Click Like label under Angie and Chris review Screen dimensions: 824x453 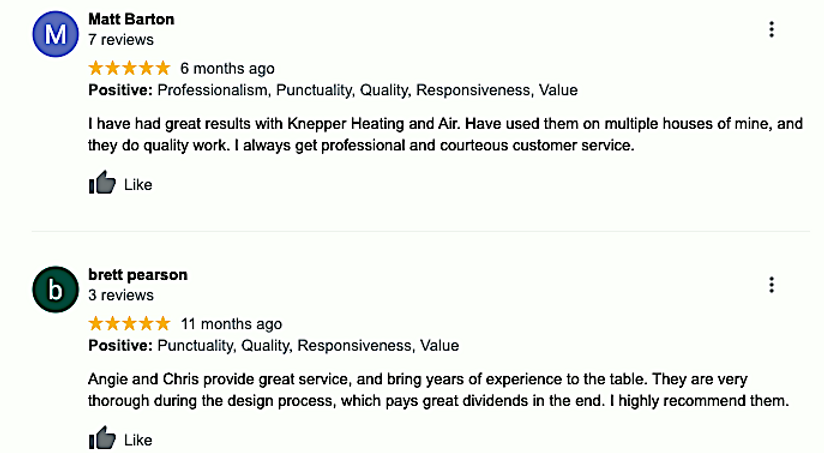(x=138, y=440)
